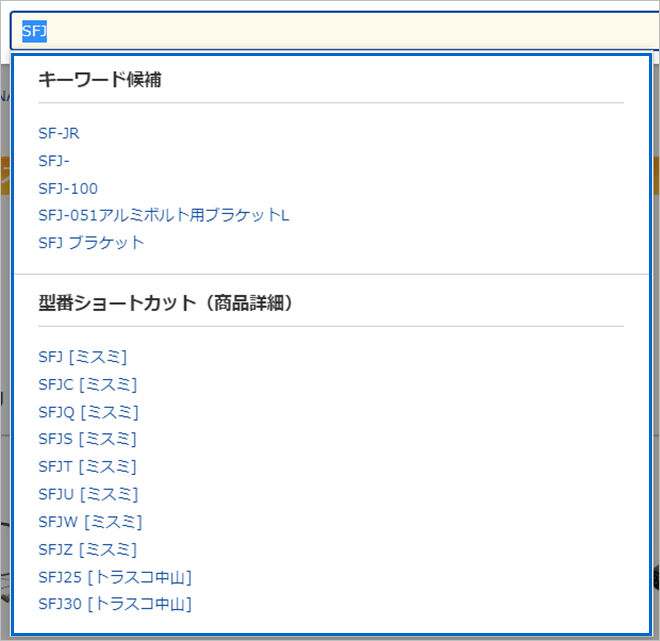Open part number SFJC [ミスミ]

tap(88, 385)
